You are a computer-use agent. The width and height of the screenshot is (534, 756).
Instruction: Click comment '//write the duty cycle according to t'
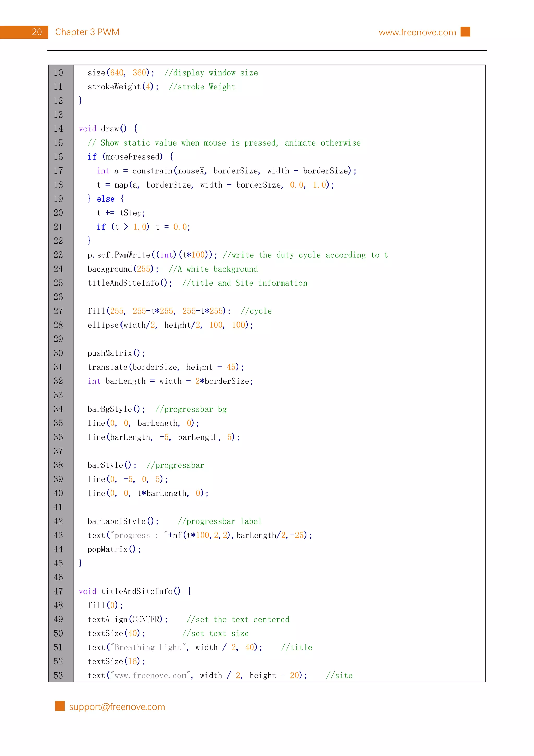305,255
